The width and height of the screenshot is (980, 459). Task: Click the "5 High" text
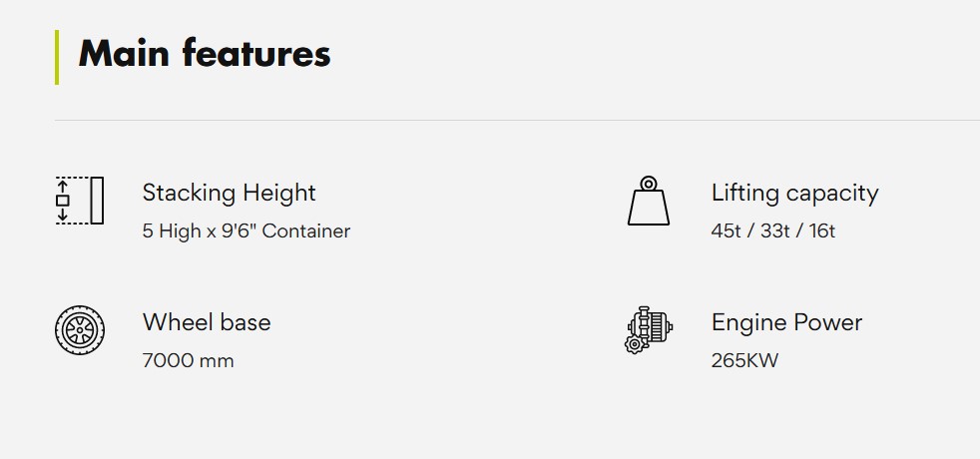(170, 230)
